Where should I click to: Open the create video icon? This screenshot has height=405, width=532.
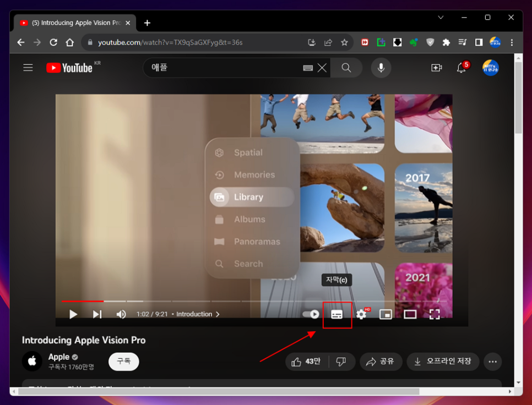coord(436,68)
